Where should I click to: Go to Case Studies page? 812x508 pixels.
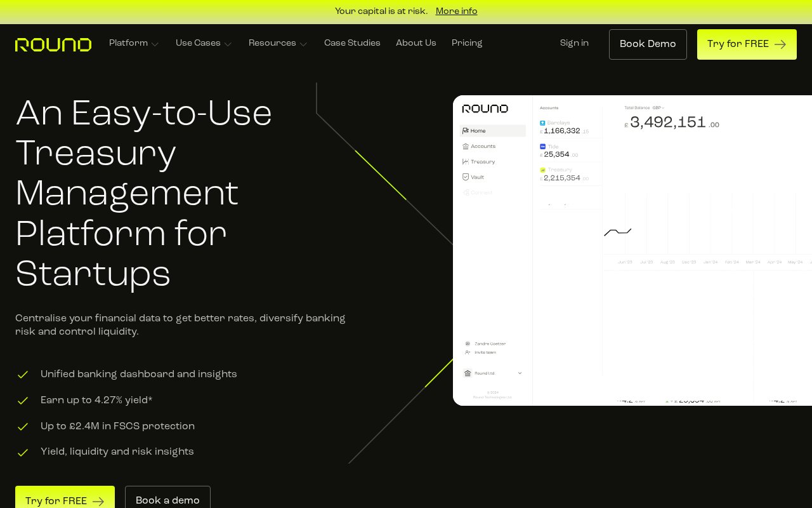point(352,43)
